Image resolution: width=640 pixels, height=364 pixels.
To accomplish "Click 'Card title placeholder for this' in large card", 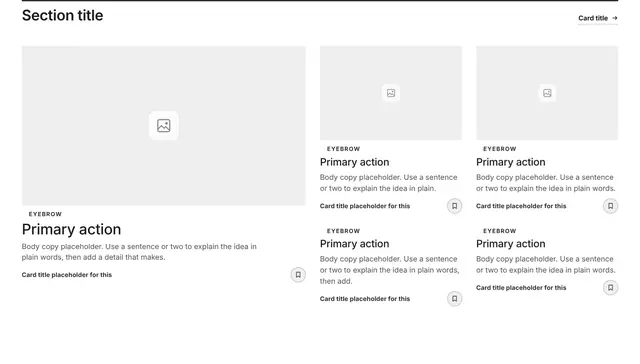I will pyautogui.click(x=67, y=275).
